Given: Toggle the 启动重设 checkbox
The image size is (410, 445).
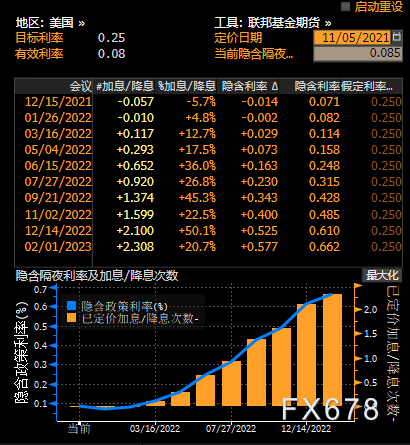Looking at the screenshot, I should point(345,6).
